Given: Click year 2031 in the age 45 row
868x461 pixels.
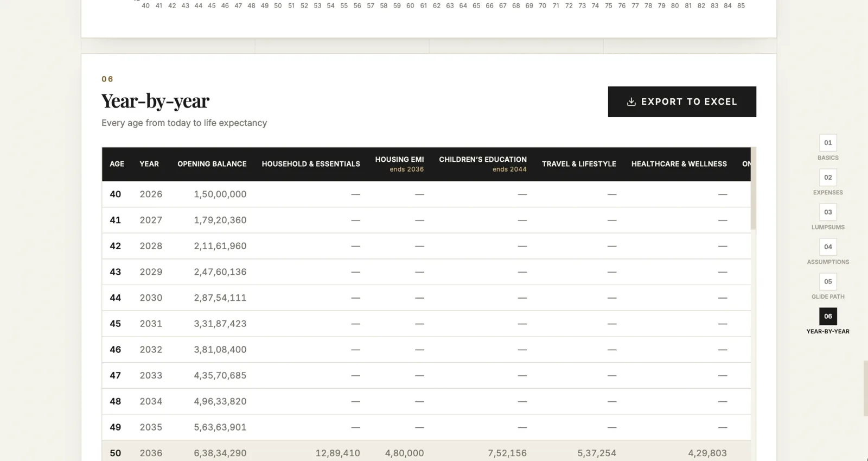Looking at the screenshot, I should [151, 324].
